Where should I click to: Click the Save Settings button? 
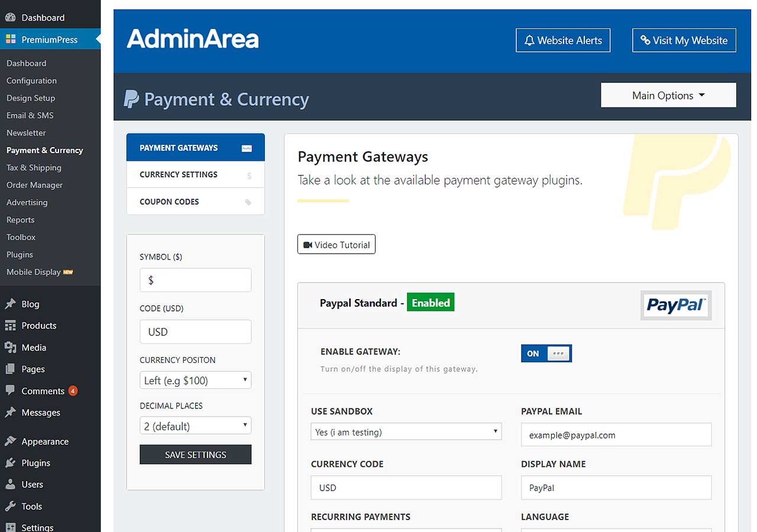click(x=195, y=455)
